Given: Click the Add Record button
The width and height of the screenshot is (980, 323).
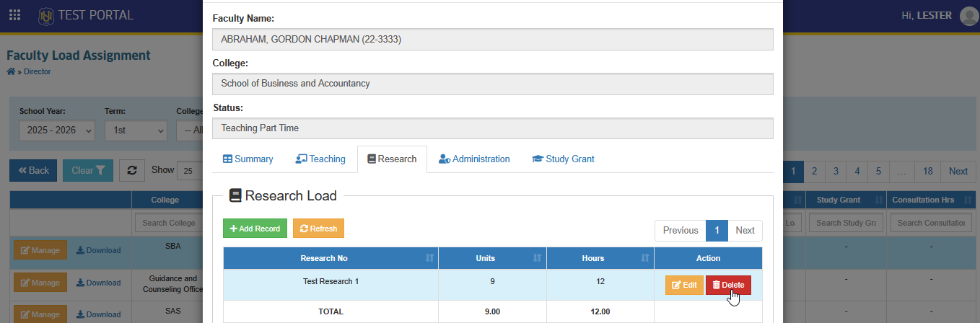Looking at the screenshot, I should 255,228.
